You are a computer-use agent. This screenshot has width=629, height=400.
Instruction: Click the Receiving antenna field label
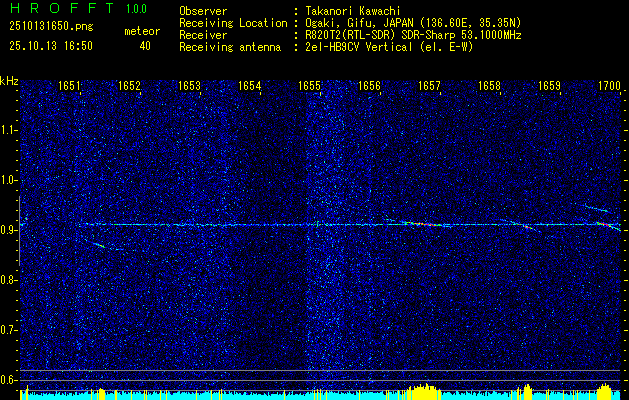pos(230,47)
